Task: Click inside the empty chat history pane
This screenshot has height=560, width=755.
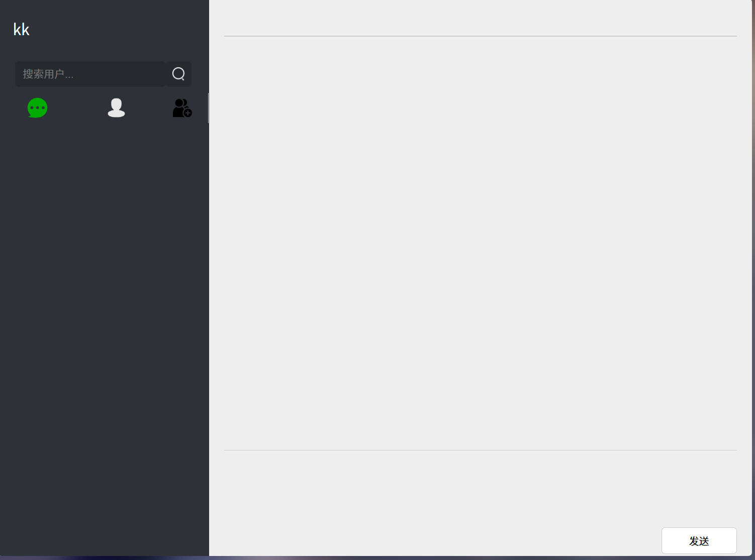Action: (x=480, y=243)
